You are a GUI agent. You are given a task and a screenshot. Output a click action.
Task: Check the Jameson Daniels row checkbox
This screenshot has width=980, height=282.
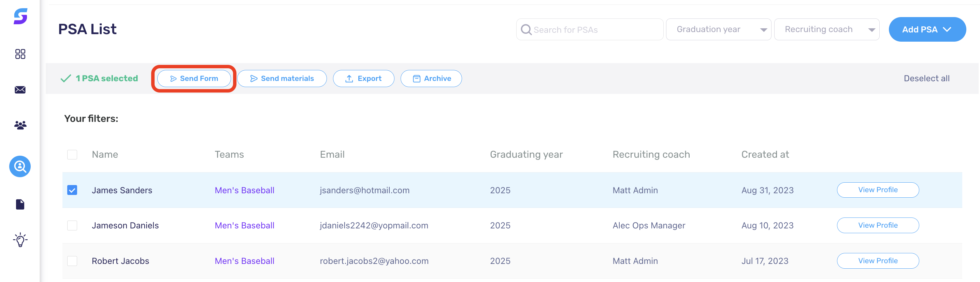[72, 225]
